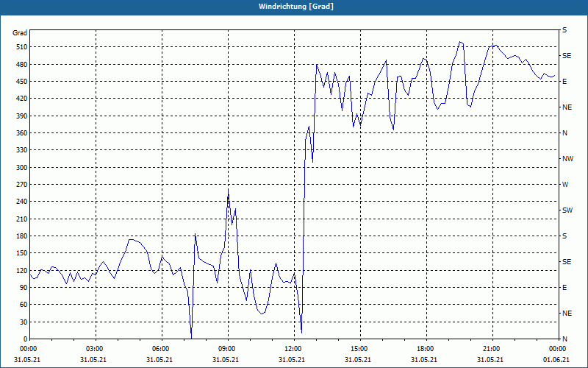588x368 pixels.
Task: Pick the 300 degree axis value
Action: pos(22,168)
